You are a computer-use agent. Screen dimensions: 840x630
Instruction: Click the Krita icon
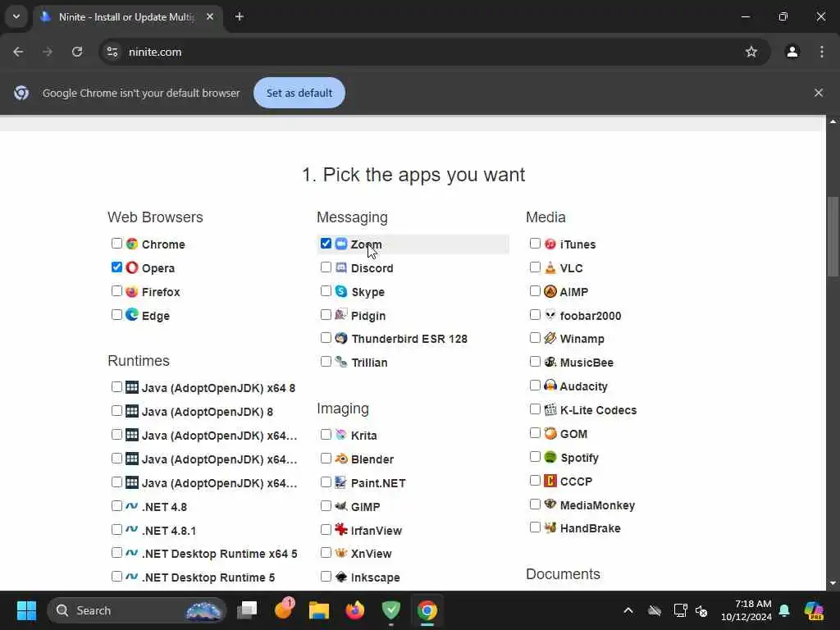coord(341,435)
